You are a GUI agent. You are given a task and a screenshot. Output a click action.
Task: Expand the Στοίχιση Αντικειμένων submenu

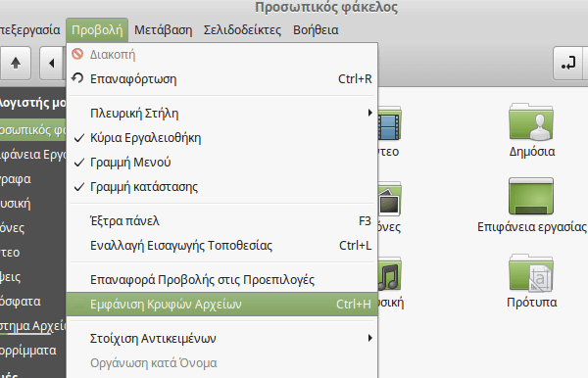(222, 338)
